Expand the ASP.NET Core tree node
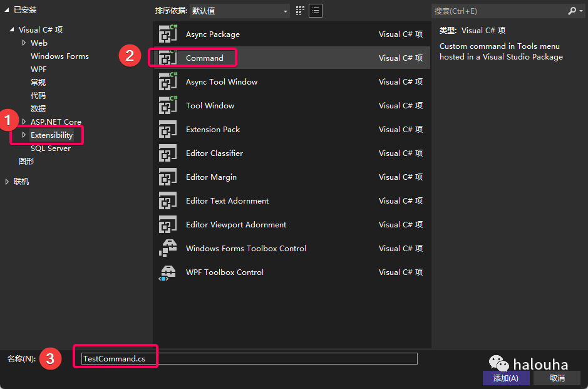 (x=24, y=122)
